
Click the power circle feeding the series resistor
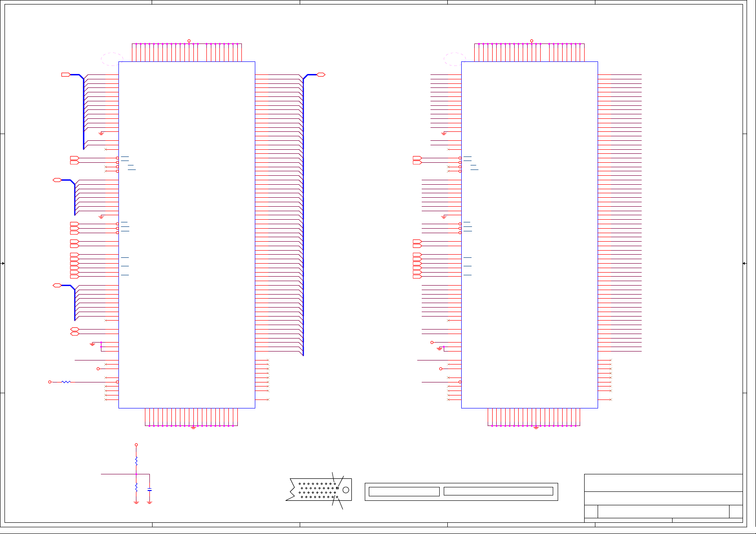pyautogui.click(x=50, y=382)
